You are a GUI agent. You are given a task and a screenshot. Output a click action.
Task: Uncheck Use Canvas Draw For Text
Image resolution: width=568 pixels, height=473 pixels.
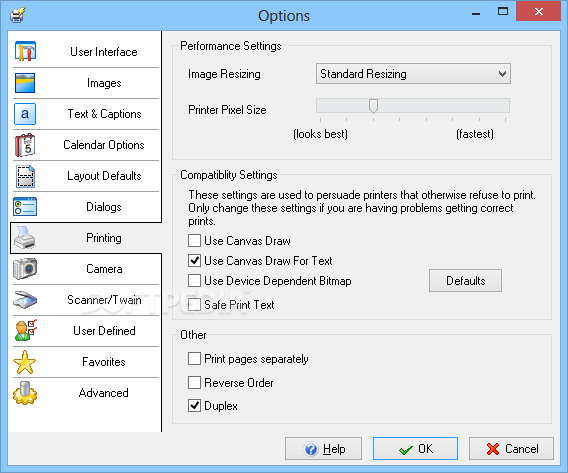[x=195, y=260]
